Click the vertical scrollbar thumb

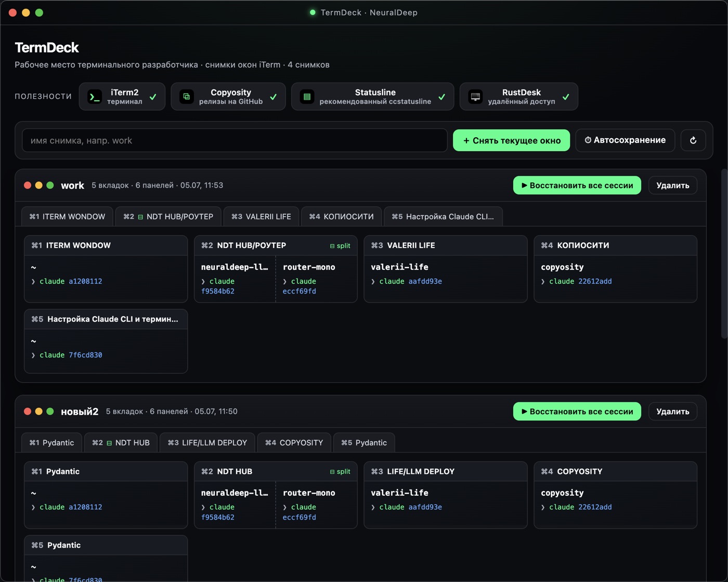coord(724,254)
